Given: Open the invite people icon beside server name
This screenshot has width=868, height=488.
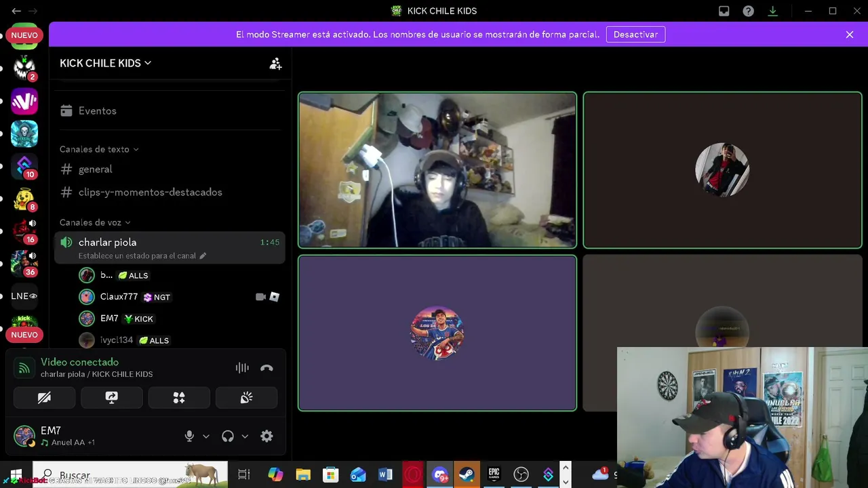Looking at the screenshot, I should (275, 64).
